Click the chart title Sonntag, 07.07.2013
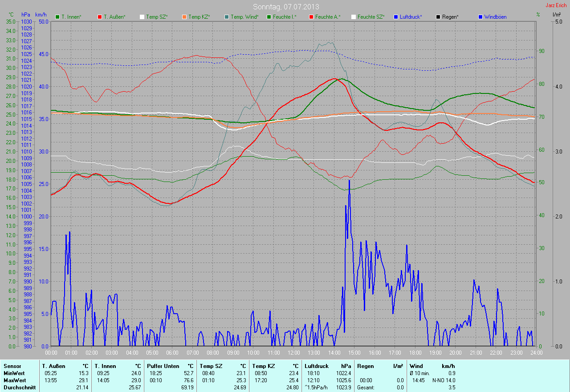The width and height of the screenshot is (570, 392). tap(286, 7)
